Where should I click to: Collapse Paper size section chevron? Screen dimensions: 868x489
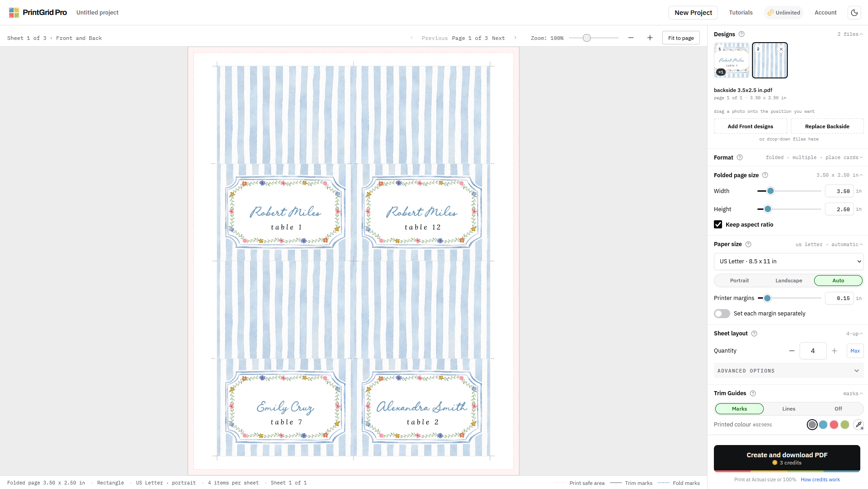[861, 244]
